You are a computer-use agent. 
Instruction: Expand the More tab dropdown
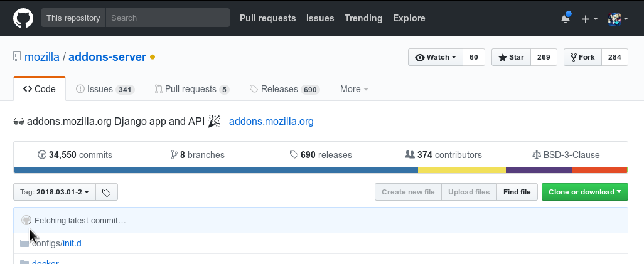354,89
